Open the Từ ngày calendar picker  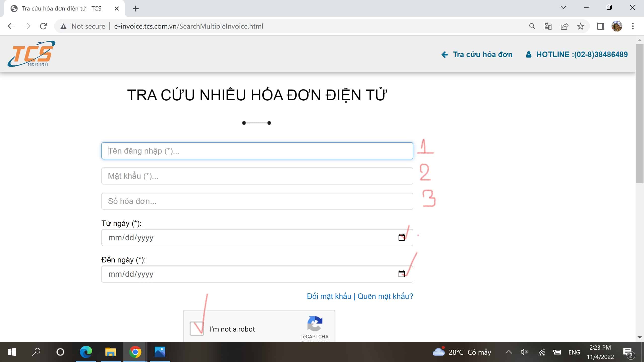click(x=401, y=237)
